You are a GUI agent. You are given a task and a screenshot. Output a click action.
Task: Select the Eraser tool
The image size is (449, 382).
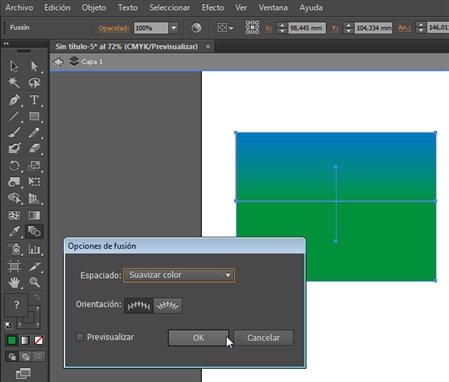34,148
